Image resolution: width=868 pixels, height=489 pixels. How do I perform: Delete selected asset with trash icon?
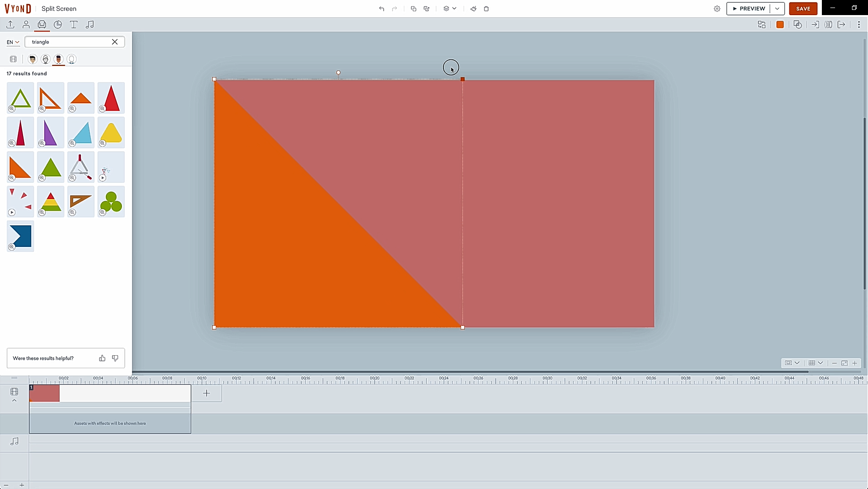tap(486, 8)
